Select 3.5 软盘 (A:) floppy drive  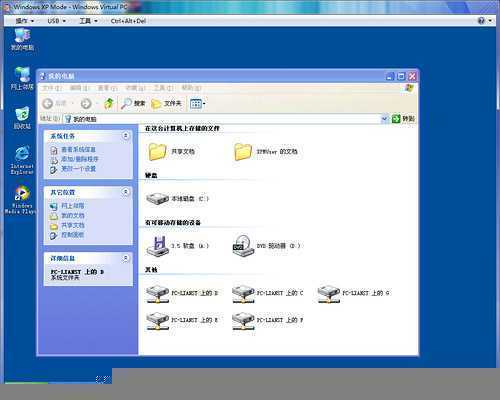(177, 246)
